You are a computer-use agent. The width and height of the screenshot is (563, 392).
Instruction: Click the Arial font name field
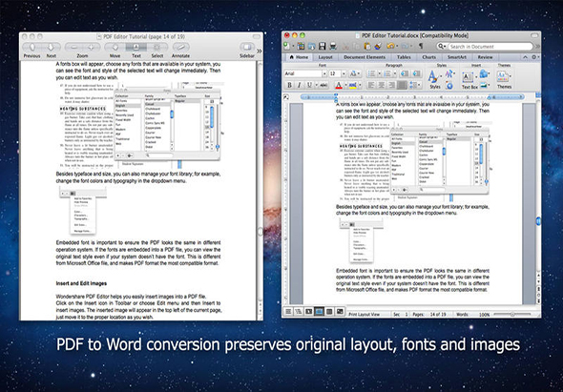(x=303, y=73)
